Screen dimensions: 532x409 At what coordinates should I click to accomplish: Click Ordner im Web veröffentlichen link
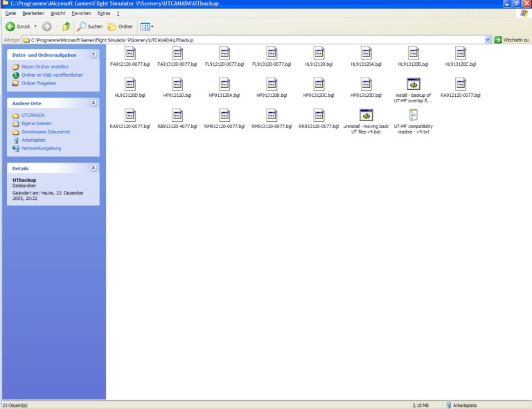click(x=52, y=75)
